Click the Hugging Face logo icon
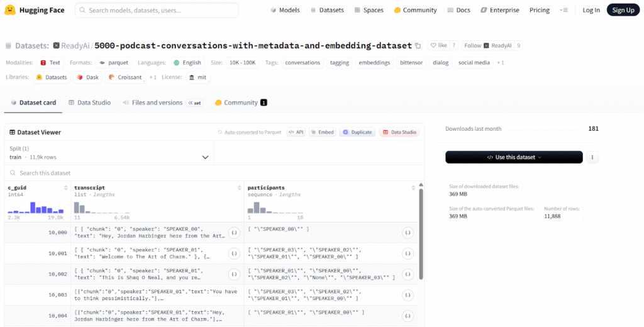The height and width of the screenshot is (327, 644). 12,10
